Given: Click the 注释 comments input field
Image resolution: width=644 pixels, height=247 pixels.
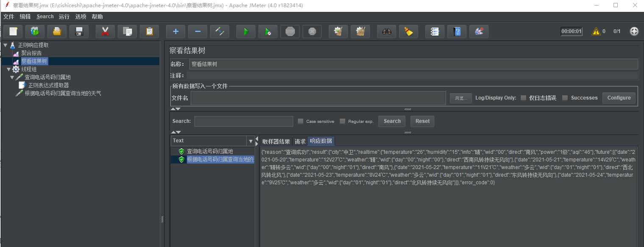Looking at the screenshot, I should tap(412, 75).
